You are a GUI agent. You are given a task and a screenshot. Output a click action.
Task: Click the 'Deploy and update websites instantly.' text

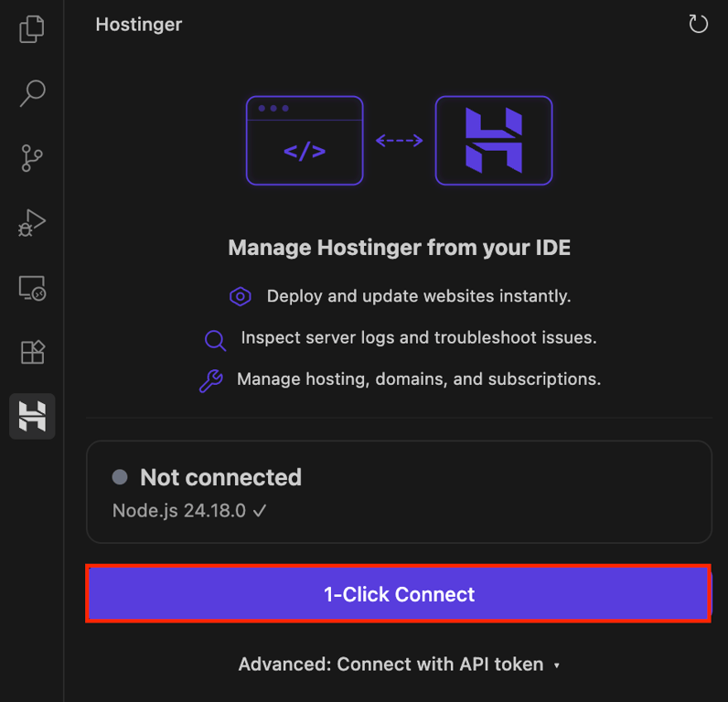coord(419,296)
